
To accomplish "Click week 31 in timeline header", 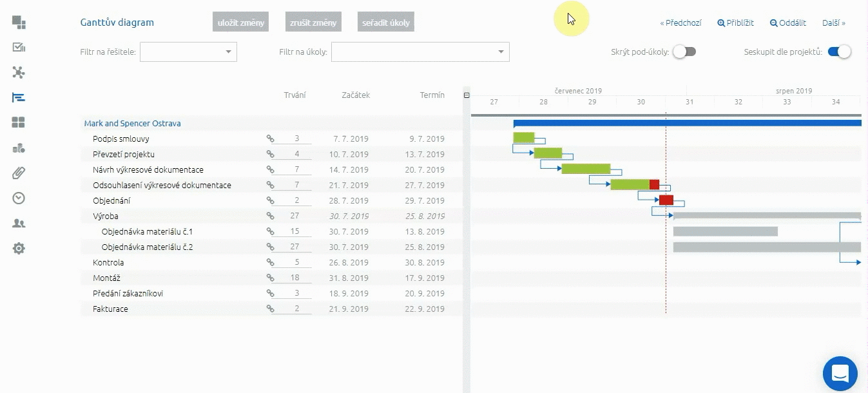I will coord(690,102).
